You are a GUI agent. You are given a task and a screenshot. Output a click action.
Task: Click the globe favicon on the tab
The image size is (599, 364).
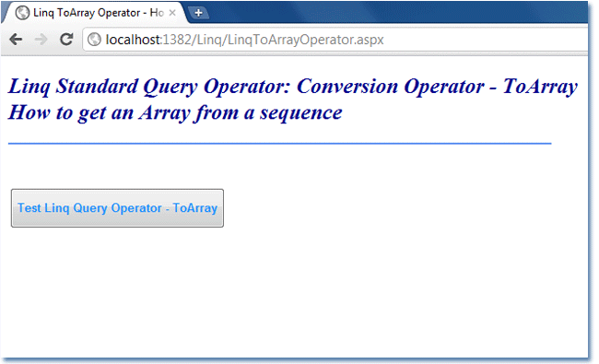click(22, 13)
